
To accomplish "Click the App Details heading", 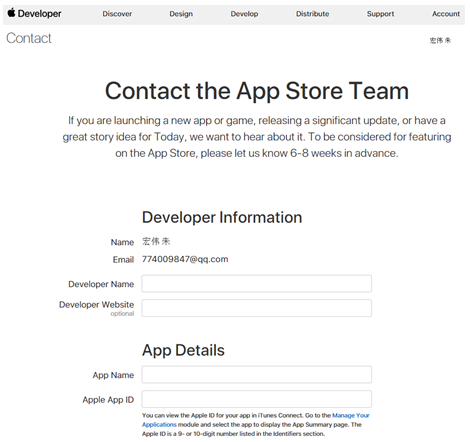I will (183, 351).
